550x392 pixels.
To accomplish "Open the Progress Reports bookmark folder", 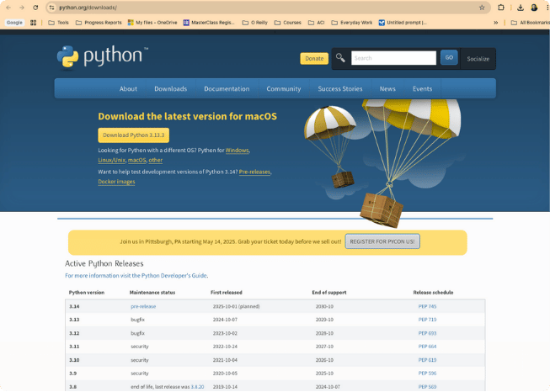I will pyautogui.click(x=99, y=23).
